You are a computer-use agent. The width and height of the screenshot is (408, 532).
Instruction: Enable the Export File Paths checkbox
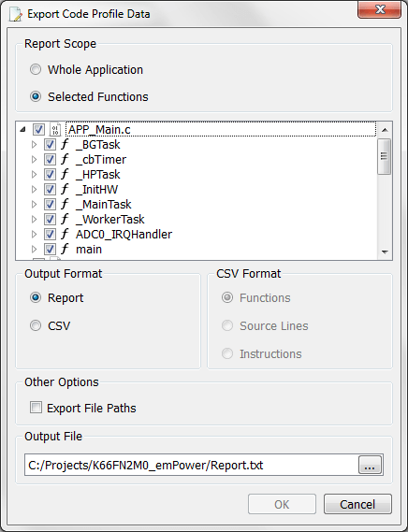pos(36,407)
